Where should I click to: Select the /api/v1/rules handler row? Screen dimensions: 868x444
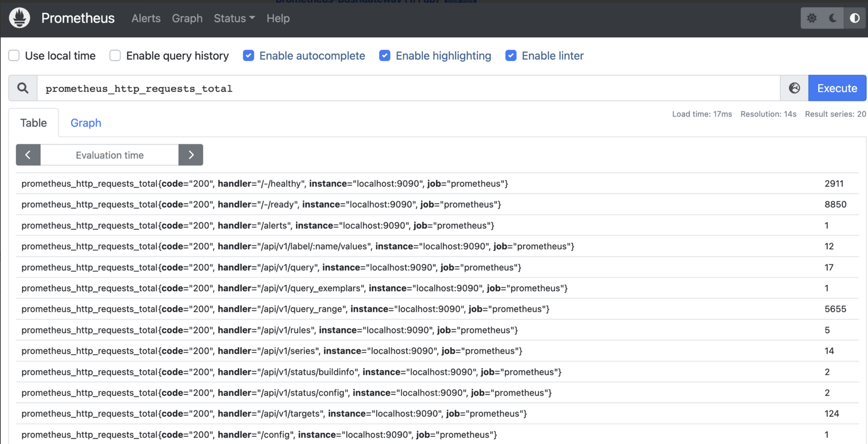437,330
